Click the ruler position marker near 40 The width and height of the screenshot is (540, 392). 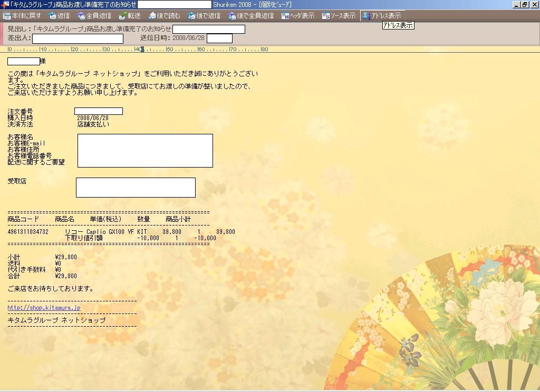click(x=142, y=49)
